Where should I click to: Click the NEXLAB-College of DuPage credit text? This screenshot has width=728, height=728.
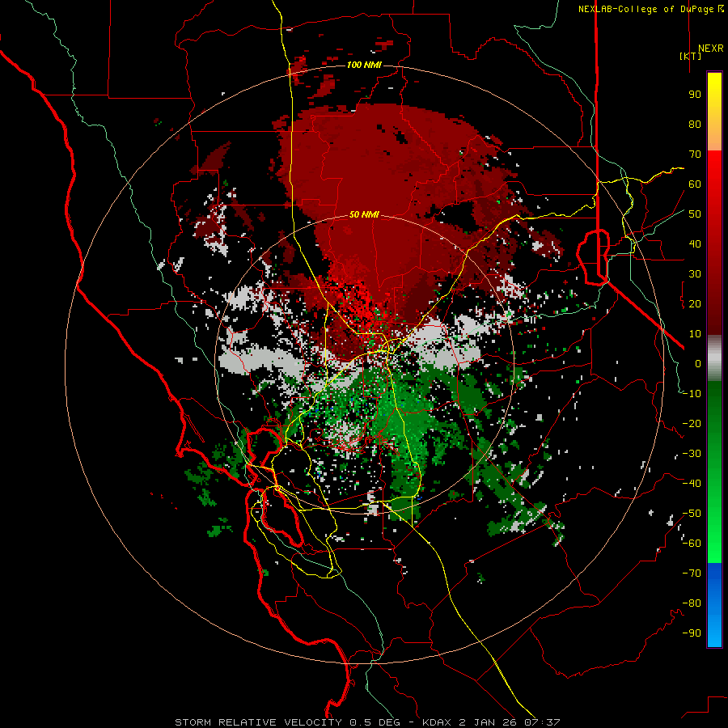pyautogui.click(x=651, y=9)
